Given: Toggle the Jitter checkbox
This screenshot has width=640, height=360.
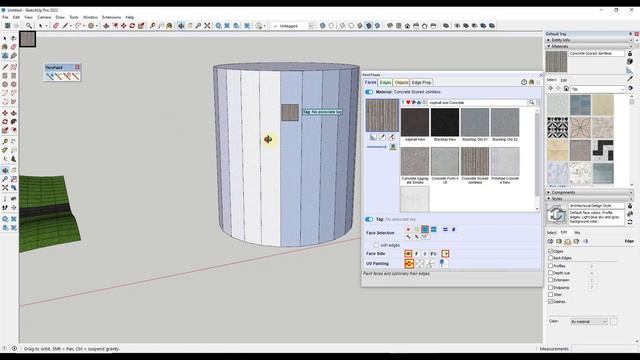Looking at the screenshot, I should coord(550,294).
